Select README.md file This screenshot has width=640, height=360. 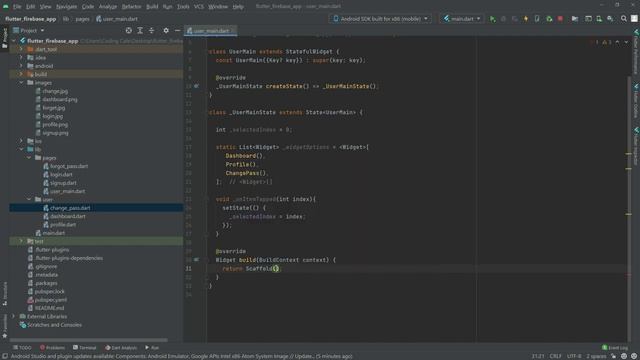(x=49, y=308)
